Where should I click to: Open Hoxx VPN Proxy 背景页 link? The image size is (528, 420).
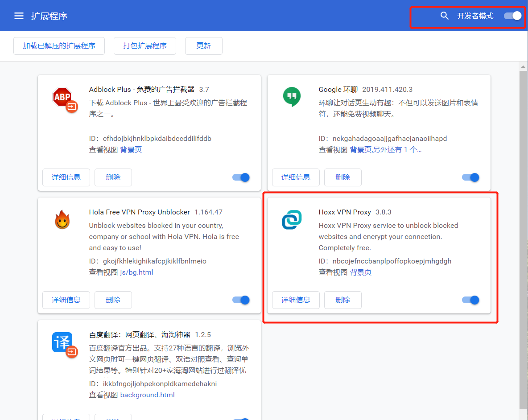(361, 272)
